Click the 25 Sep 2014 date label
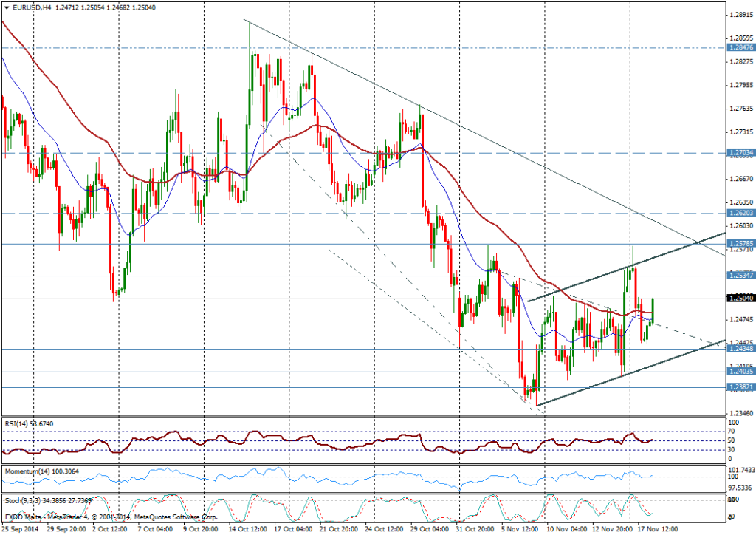 tap(20, 529)
